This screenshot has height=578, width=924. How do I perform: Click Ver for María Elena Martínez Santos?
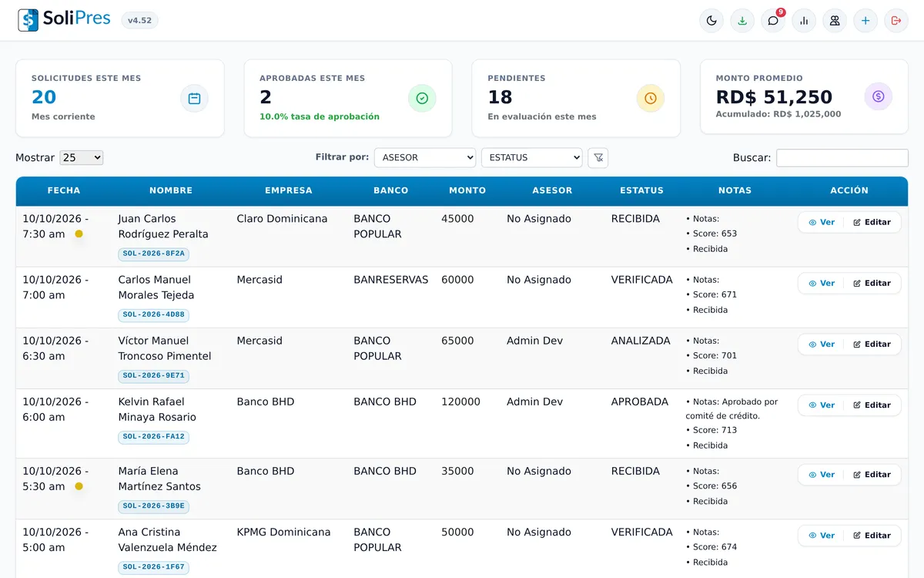(822, 474)
